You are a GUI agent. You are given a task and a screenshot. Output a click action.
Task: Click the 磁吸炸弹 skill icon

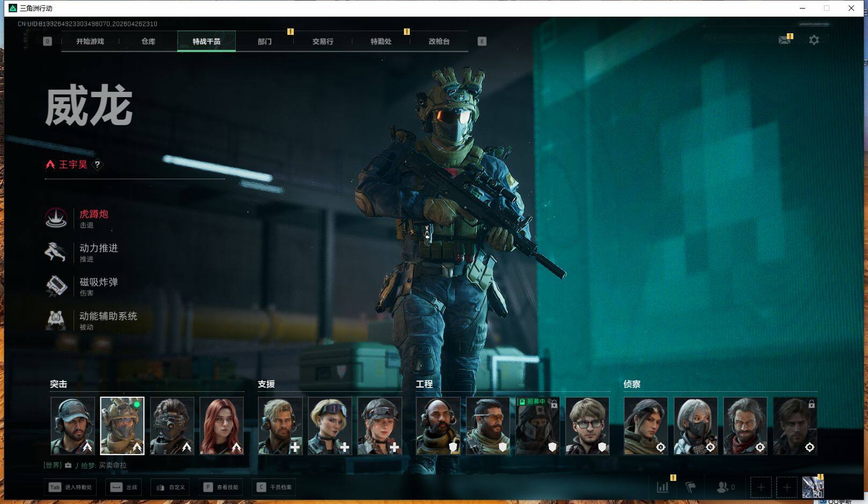click(56, 286)
